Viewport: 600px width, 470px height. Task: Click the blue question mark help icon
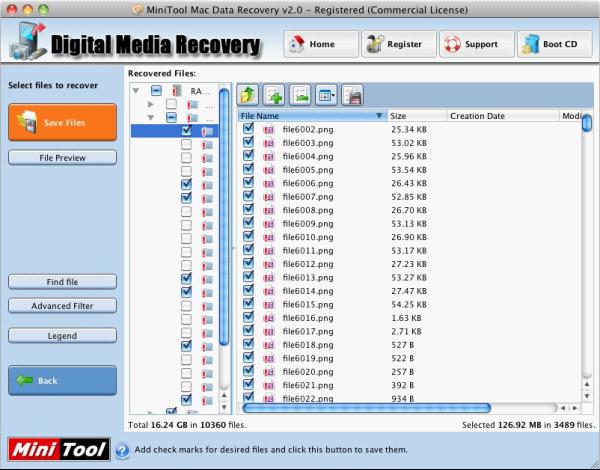click(122, 450)
